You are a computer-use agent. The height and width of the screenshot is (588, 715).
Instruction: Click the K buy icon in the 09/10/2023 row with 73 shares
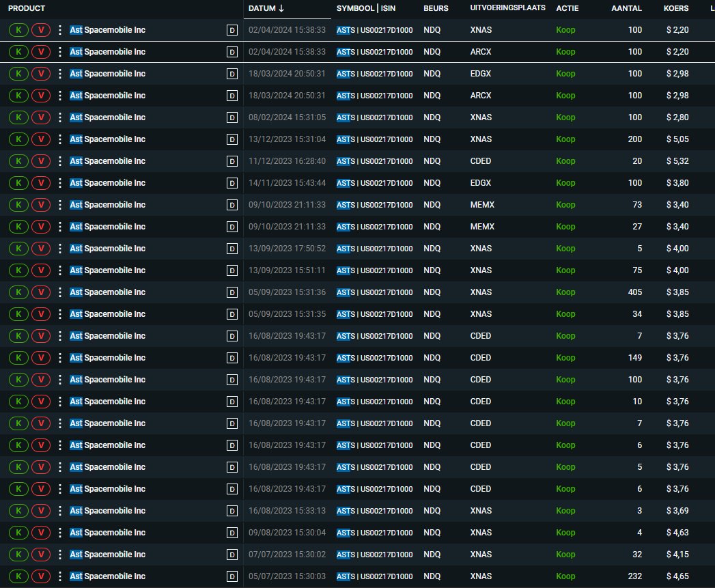click(x=18, y=206)
